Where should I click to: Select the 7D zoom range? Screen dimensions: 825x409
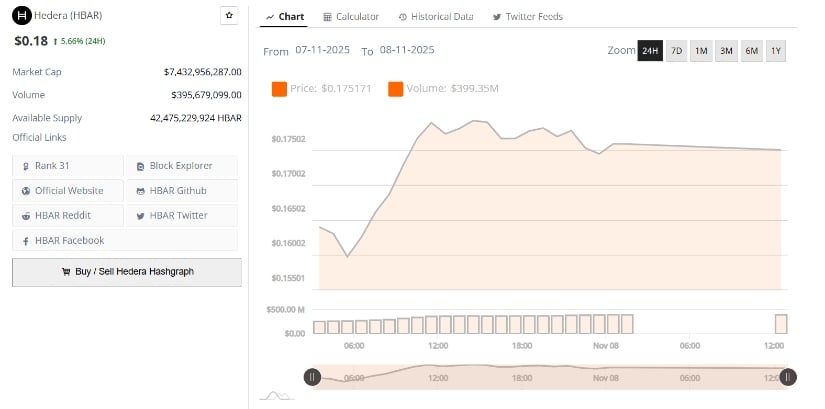677,51
